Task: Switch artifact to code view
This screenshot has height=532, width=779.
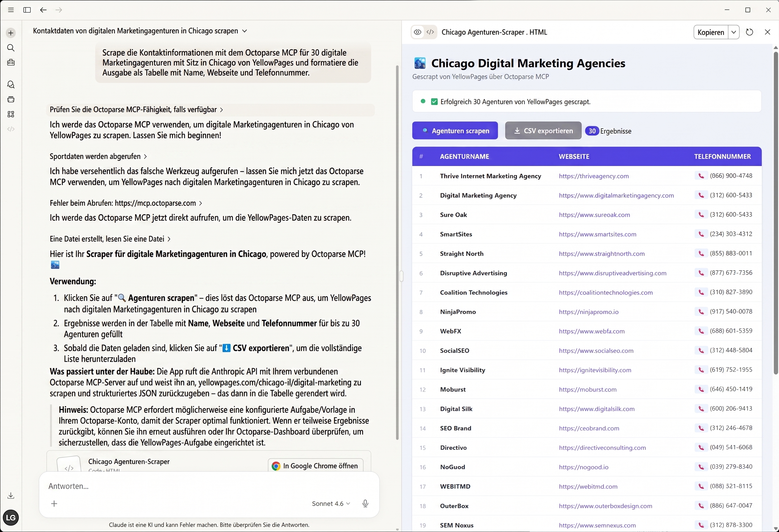Action: tap(430, 32)
